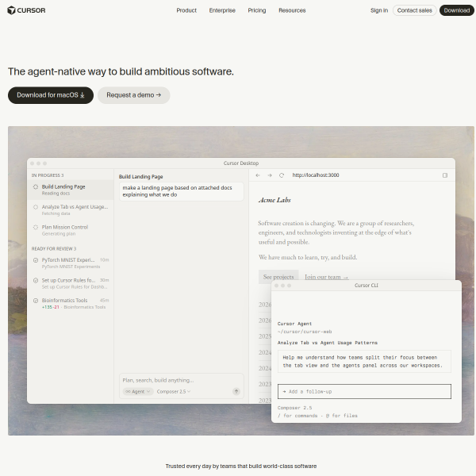The width and height of the screenshot is (476, 476).
Task: Open the Product menu
Action: (x=186, y=10)
